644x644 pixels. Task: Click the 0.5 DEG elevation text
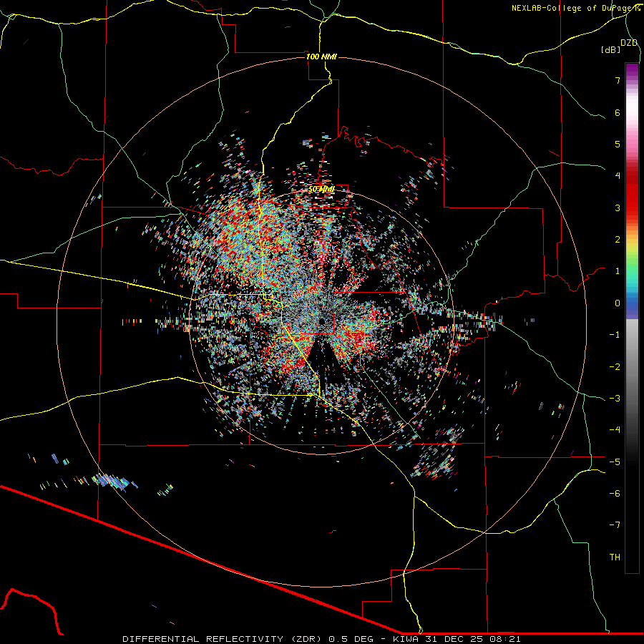pos(351,639)
